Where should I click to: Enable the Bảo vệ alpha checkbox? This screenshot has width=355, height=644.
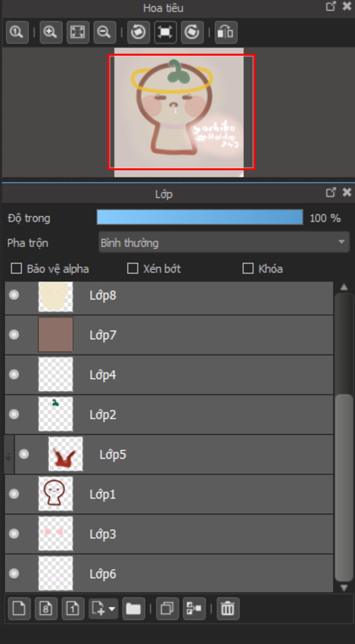click(x=16, y=268)
